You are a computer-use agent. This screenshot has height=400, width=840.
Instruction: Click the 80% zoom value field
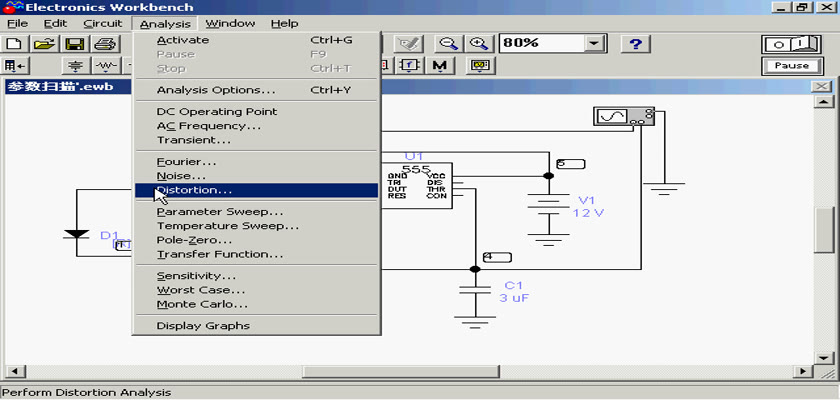click(x=542, y=43)
